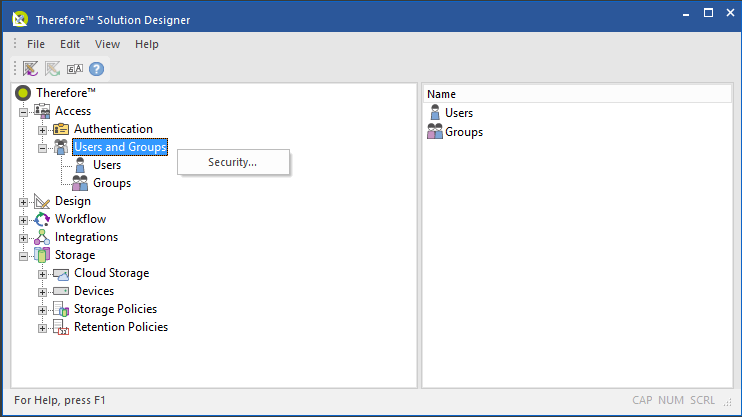Expand the Authentication node
The width and height of the screenshot is (742, 417).
click(42, 130)
